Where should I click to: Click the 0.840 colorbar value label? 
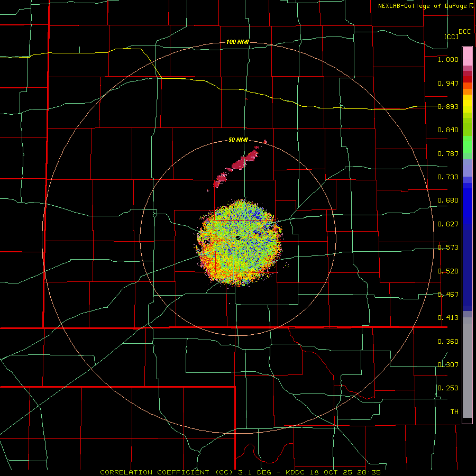(448, 130)
